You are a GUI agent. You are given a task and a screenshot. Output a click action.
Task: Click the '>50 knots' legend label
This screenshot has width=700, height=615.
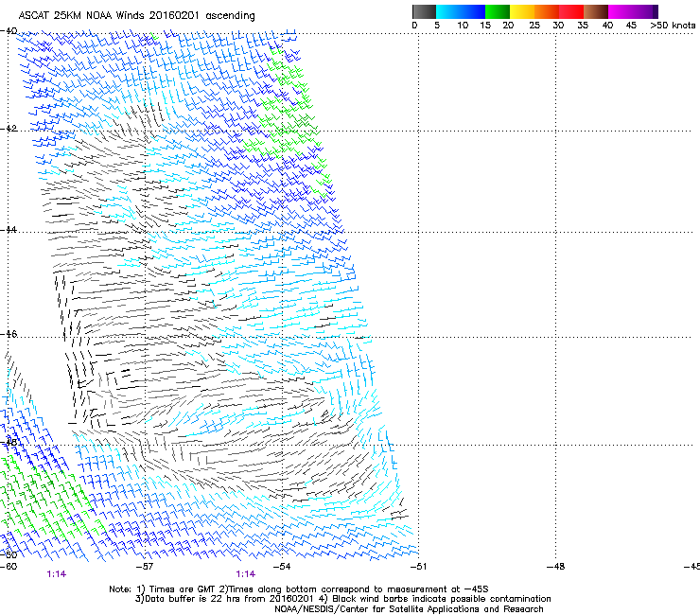tap(673, 26)
